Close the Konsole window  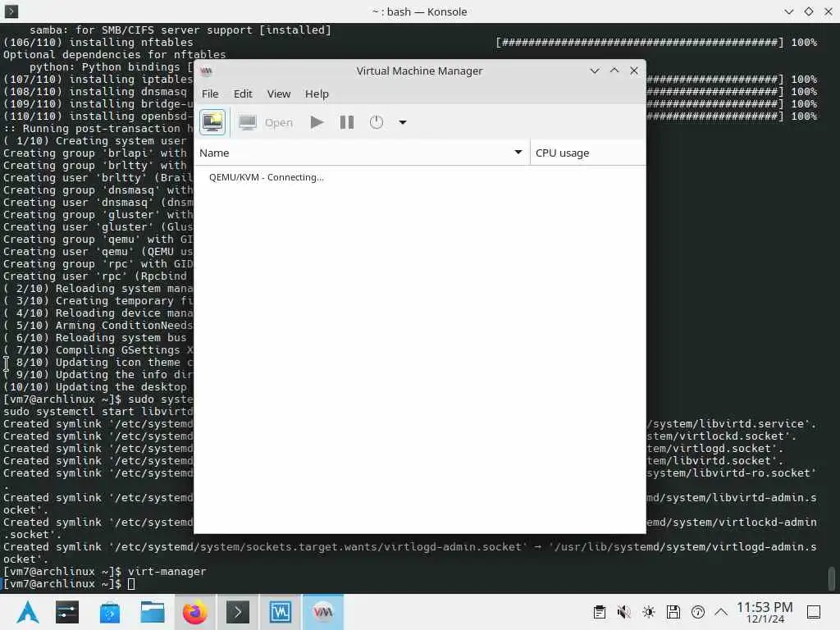(829, 11)
